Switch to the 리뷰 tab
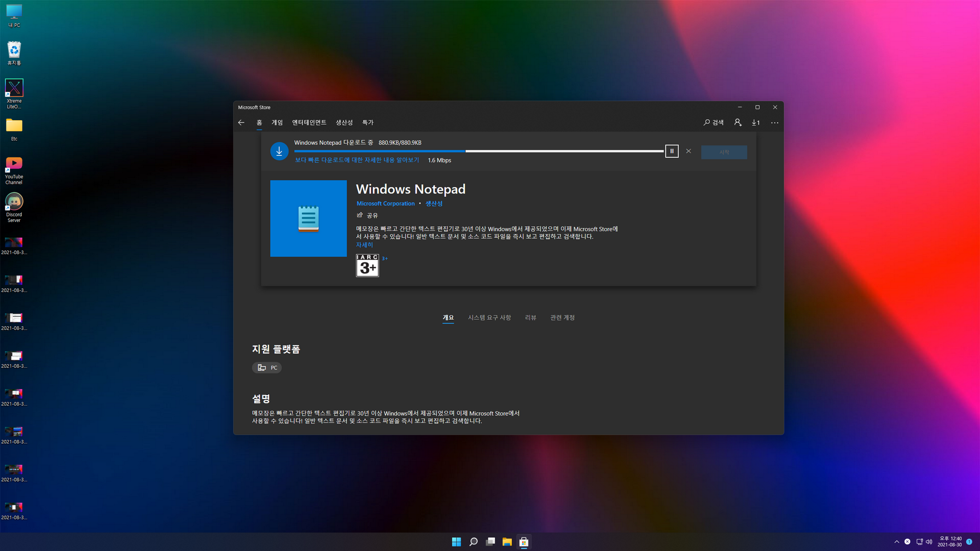Viewport: 980px width, 551px height. [530, 318]
